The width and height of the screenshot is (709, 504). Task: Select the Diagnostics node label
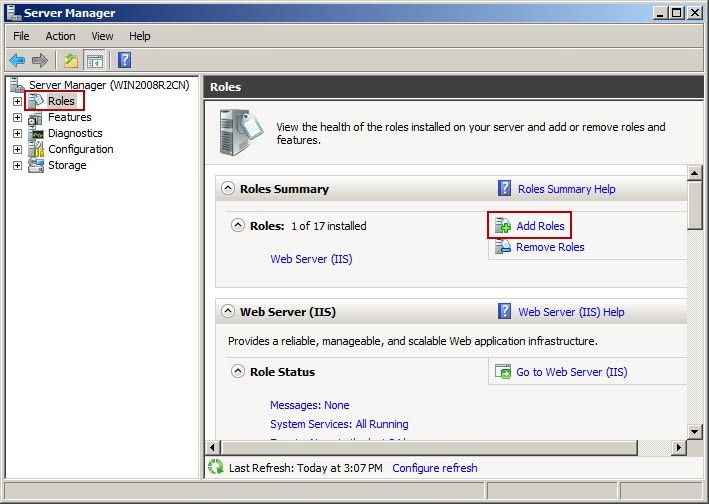coord(75,133)
